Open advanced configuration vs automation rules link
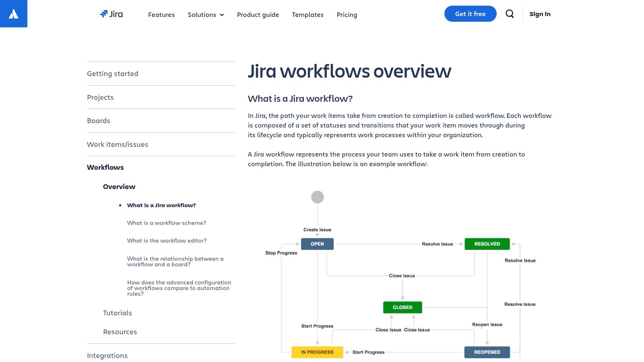644x362 pixels. [179, 288]
